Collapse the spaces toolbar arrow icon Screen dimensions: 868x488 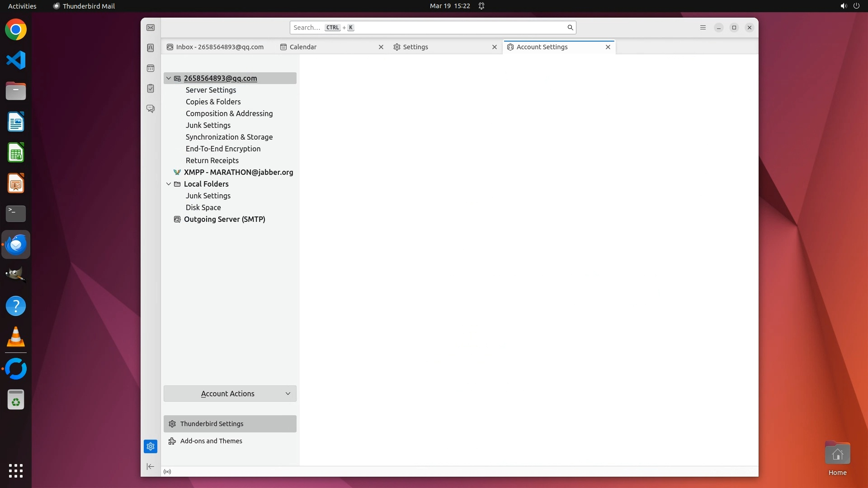point(151,466)
